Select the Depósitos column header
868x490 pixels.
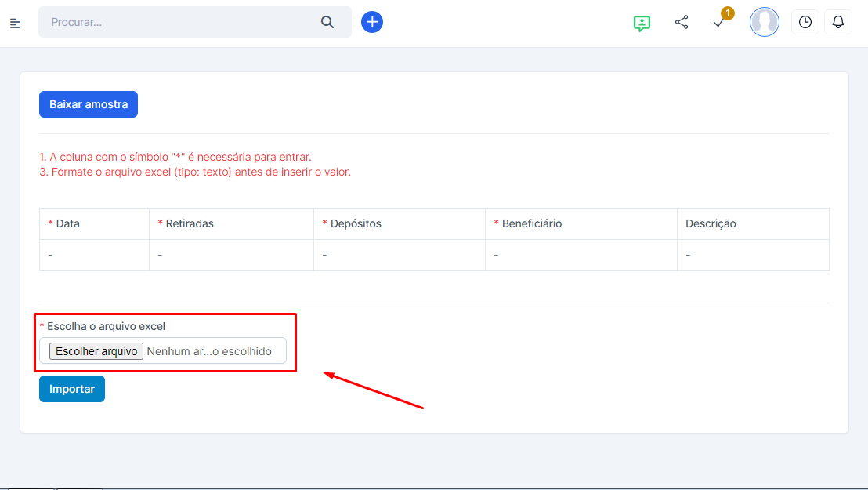point(356,223)
